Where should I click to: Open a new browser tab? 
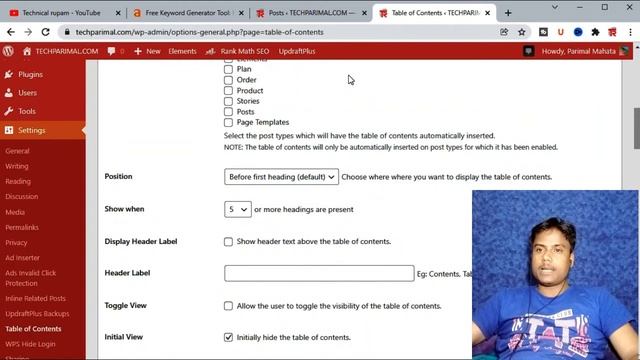tap(508, 13)
